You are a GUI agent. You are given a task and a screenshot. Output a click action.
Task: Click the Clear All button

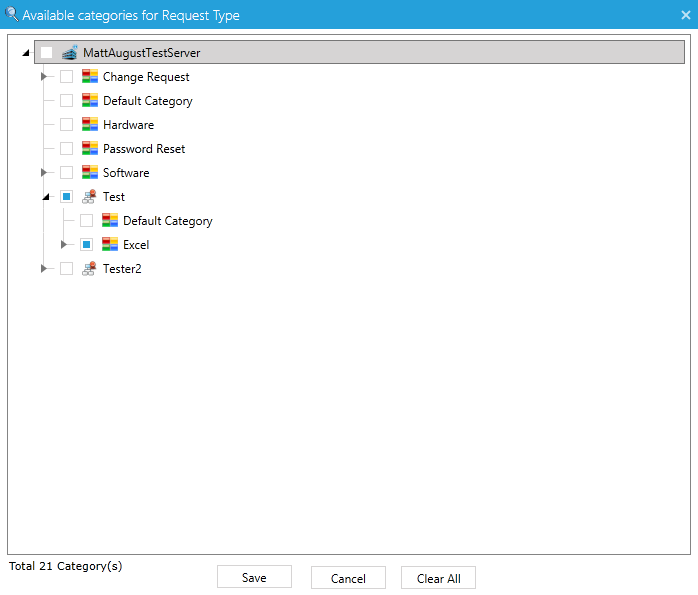[x=438, y=578]
